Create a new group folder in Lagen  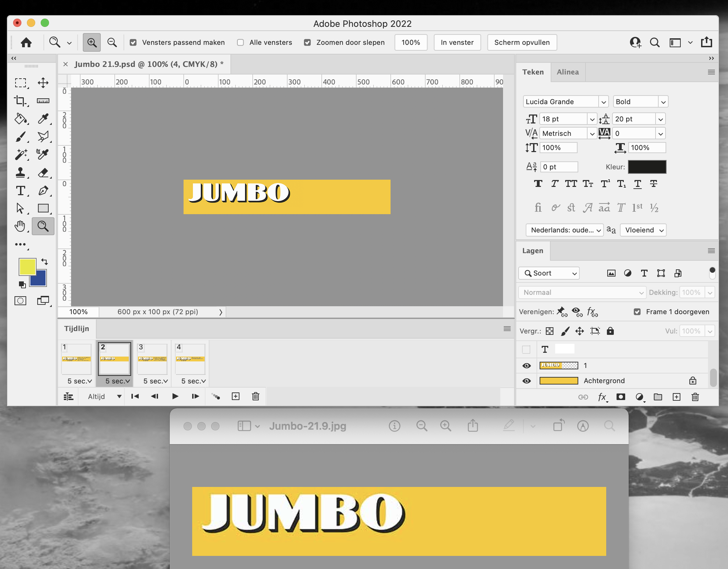pos(658,397)
